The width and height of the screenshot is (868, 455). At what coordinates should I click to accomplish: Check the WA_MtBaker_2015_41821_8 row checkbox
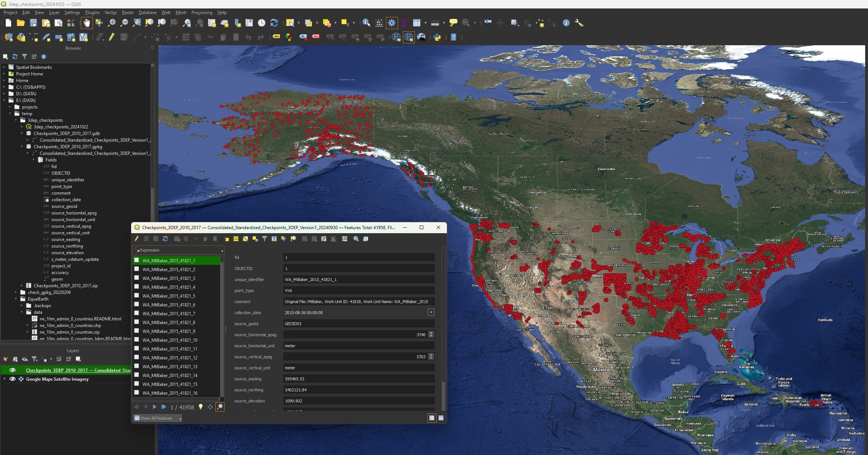(137, 322)
